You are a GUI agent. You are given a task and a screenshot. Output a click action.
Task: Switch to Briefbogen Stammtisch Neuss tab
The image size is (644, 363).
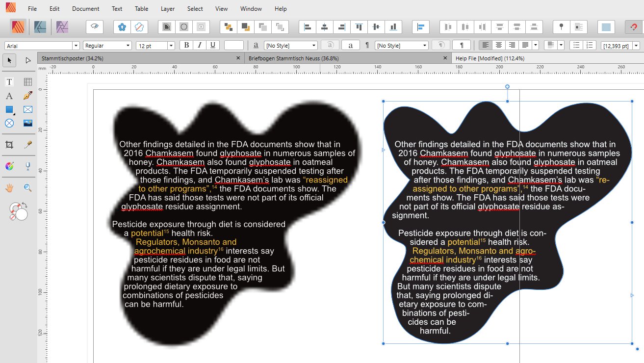[x=348, y=58]
